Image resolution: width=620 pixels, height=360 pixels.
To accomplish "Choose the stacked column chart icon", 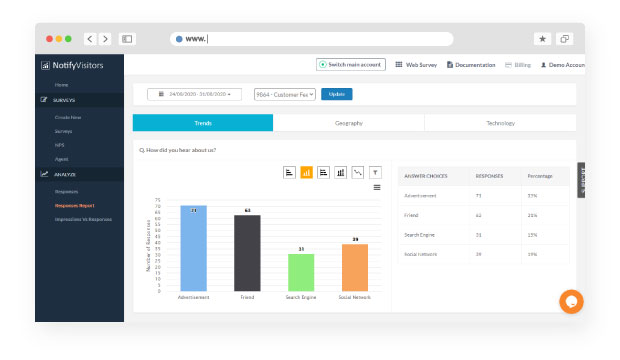I will coord(340,172).
